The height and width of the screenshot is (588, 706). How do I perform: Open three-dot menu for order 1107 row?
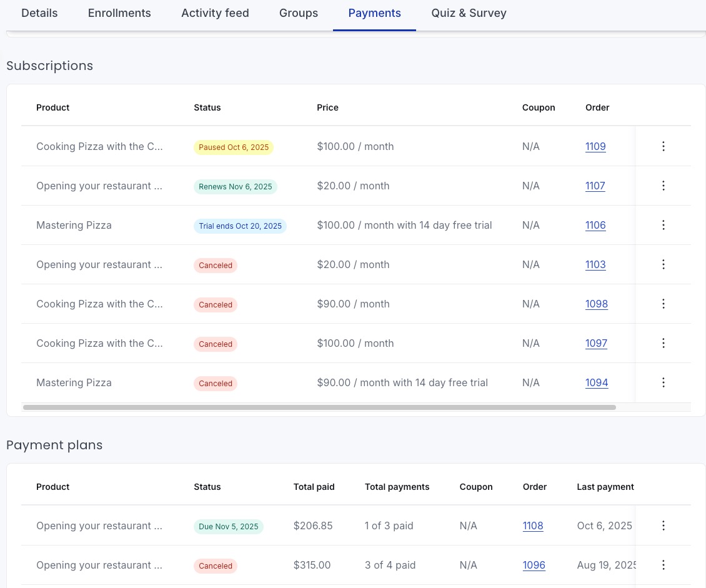pos(664,186)
